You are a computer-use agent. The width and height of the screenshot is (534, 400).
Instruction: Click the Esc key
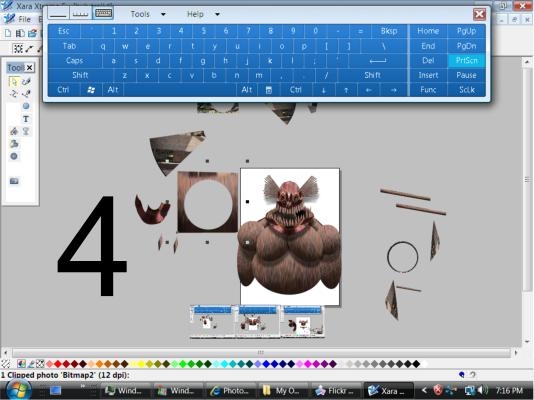click(64, 31)
